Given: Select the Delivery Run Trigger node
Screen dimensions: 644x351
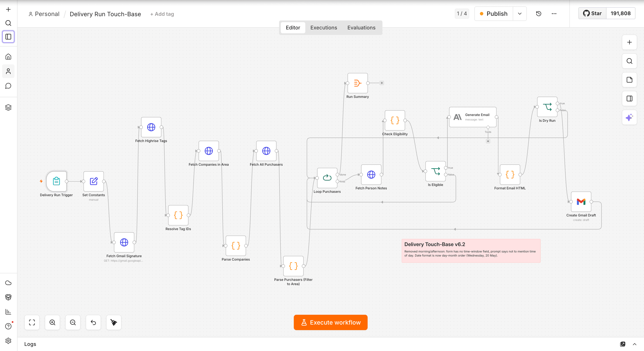Looking at the screenshot, I should (x=56, y=181).
